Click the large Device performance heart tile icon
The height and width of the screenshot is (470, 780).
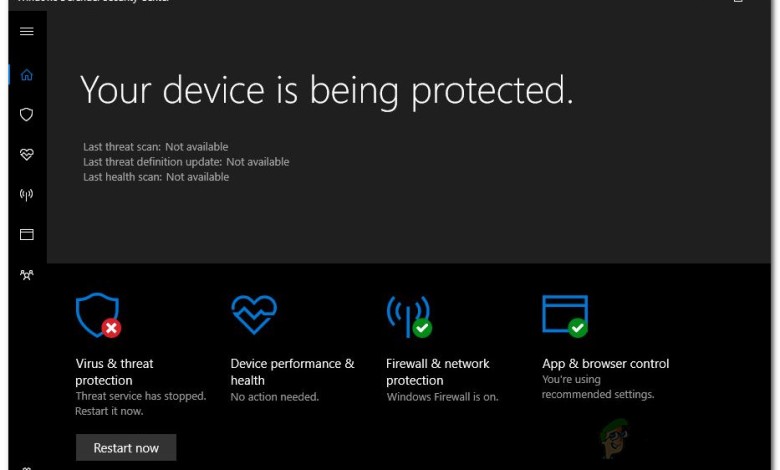click(x=252, y=314)
